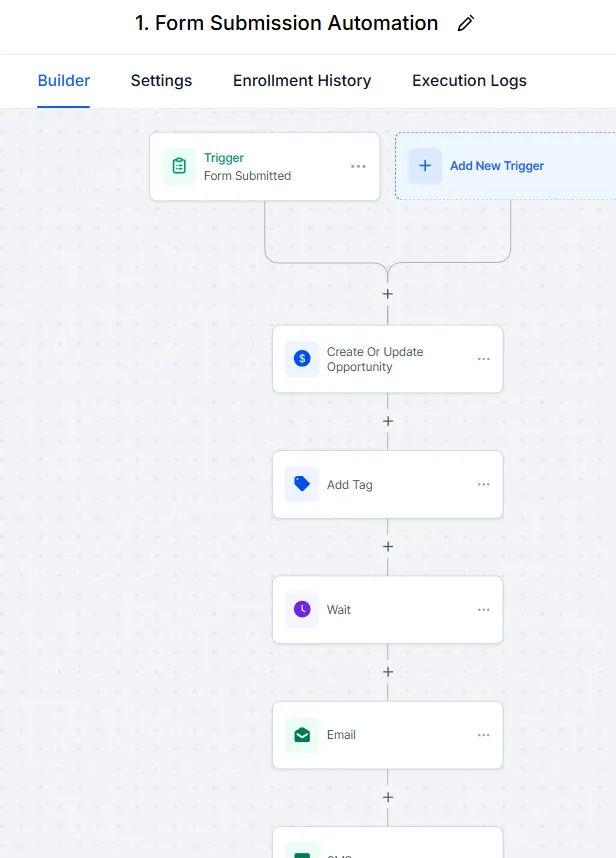Insert a step between Wait and Email
Screen dimensions: 616x858
[388, 672]
